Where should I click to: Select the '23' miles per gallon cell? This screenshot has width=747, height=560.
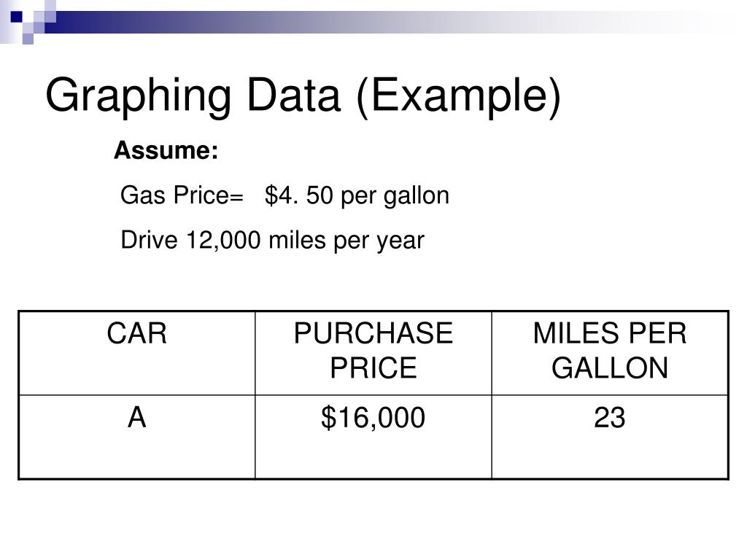(609, 437)
